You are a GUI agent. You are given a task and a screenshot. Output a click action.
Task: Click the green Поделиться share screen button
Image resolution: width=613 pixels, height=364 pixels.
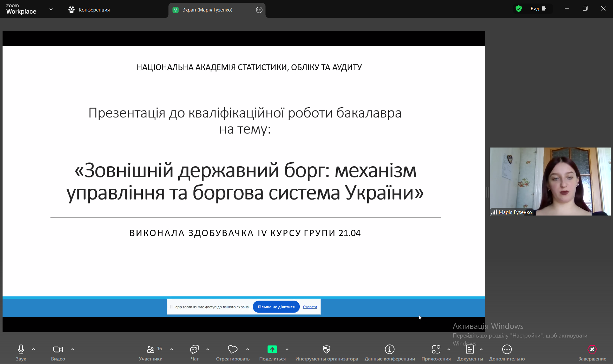click(272, 350)
